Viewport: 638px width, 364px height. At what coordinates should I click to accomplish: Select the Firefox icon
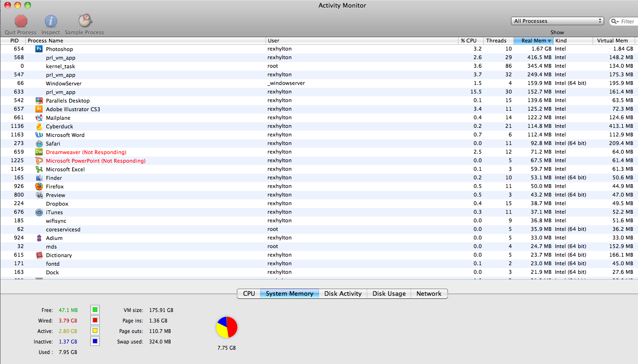tap(39, 186)
